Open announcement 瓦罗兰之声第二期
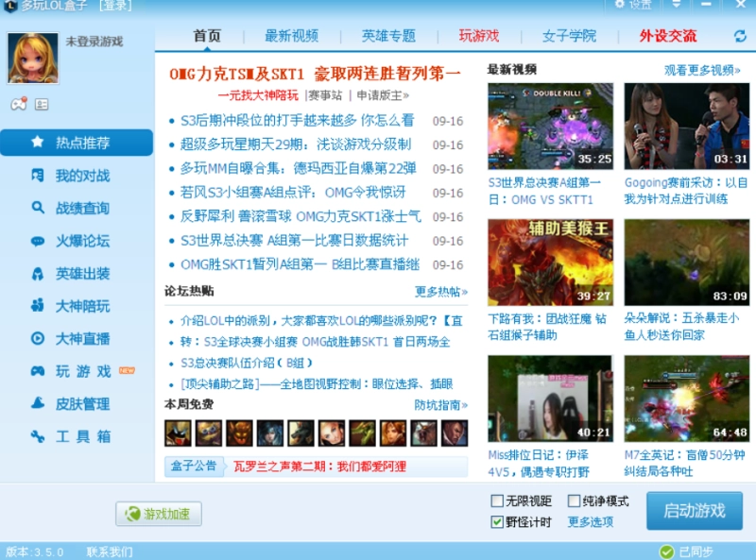 click(319, 467)
